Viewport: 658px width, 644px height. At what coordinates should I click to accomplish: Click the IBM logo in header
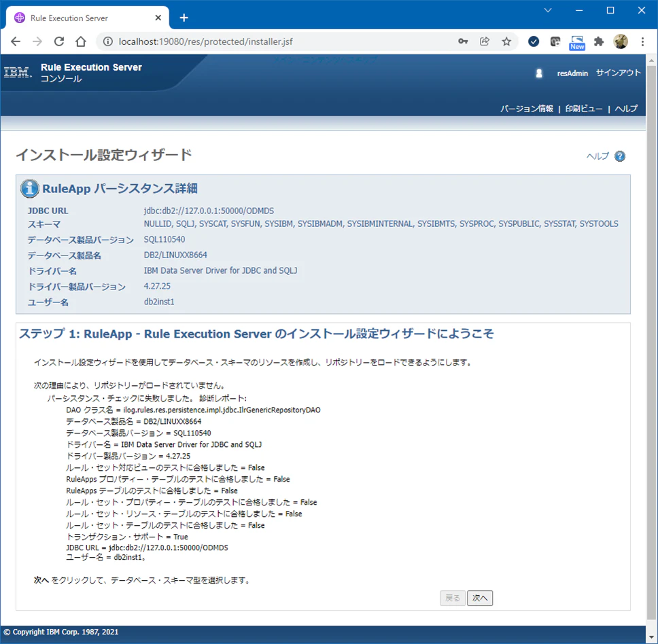click(18, 72)
